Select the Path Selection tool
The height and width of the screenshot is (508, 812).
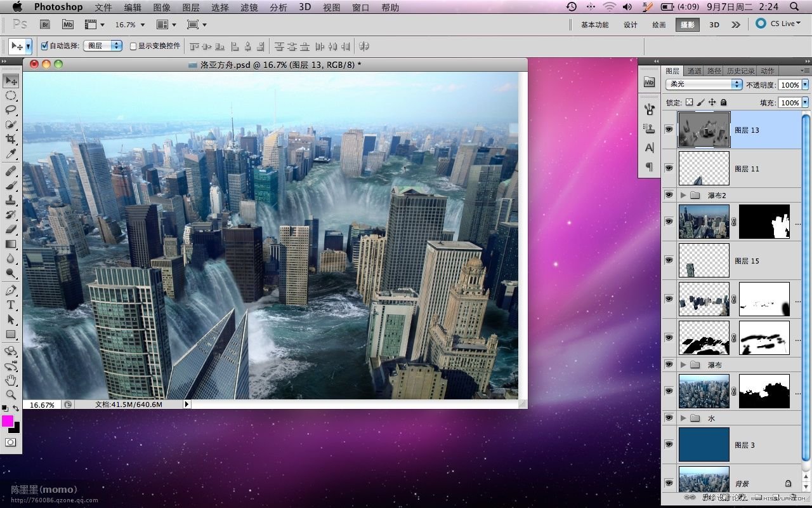[11, 319]
